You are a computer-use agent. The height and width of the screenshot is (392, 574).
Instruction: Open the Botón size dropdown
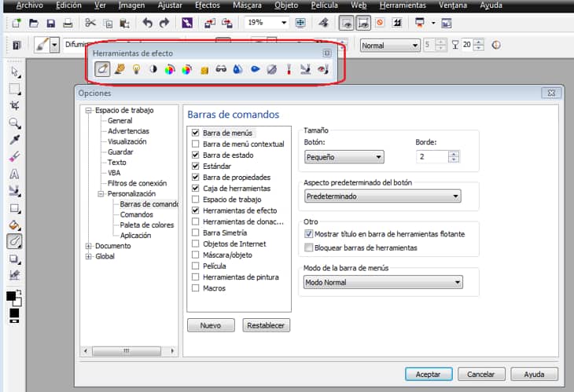344,157
